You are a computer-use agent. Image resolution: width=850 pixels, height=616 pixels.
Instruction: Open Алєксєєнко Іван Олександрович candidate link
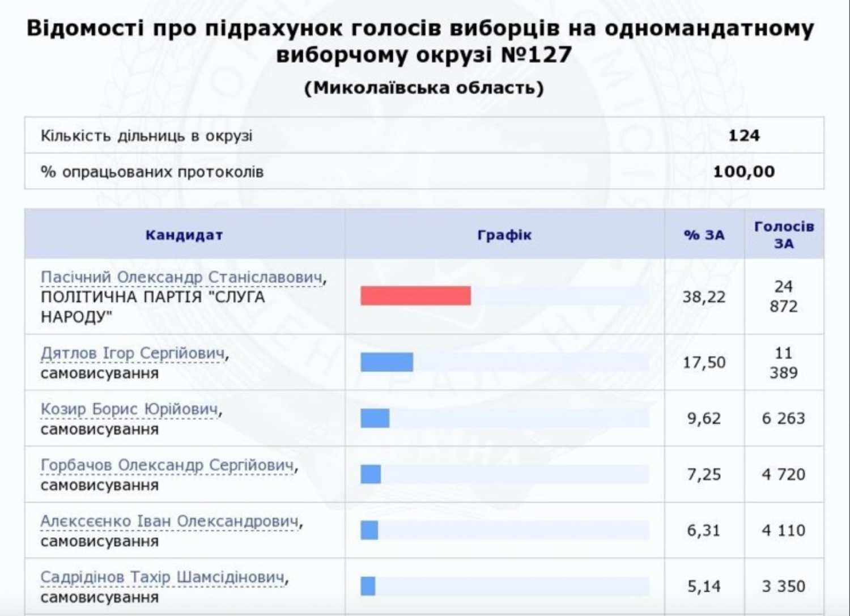point(169,521)
